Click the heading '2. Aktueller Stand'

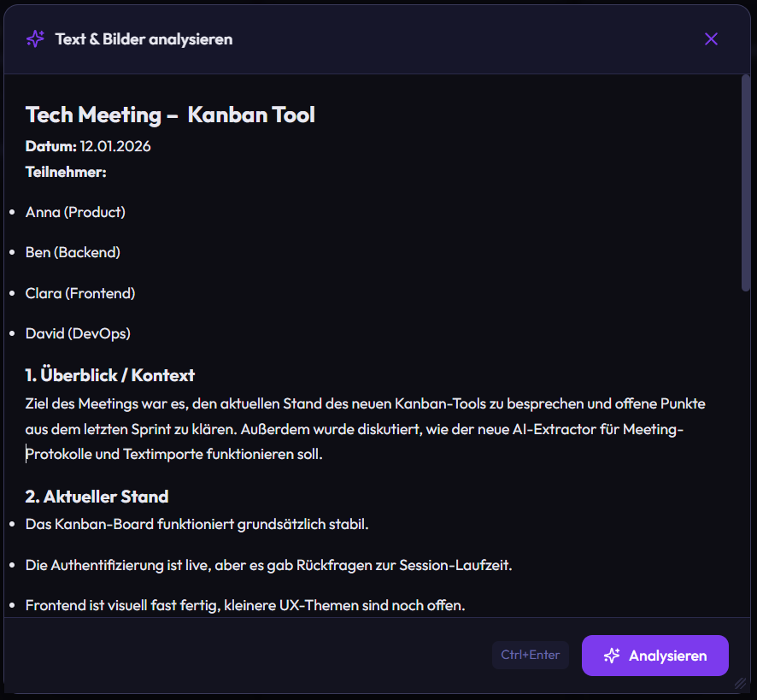point(97,497)
